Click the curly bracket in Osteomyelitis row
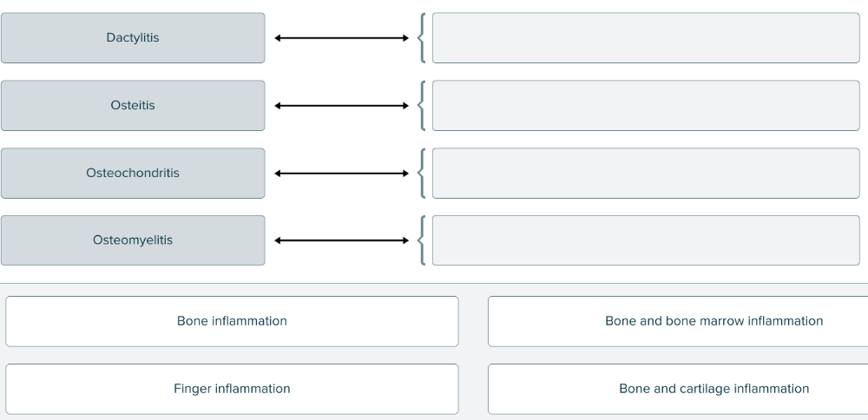The image size is (868, 420). pyautogui.click(x=421, y=240)
